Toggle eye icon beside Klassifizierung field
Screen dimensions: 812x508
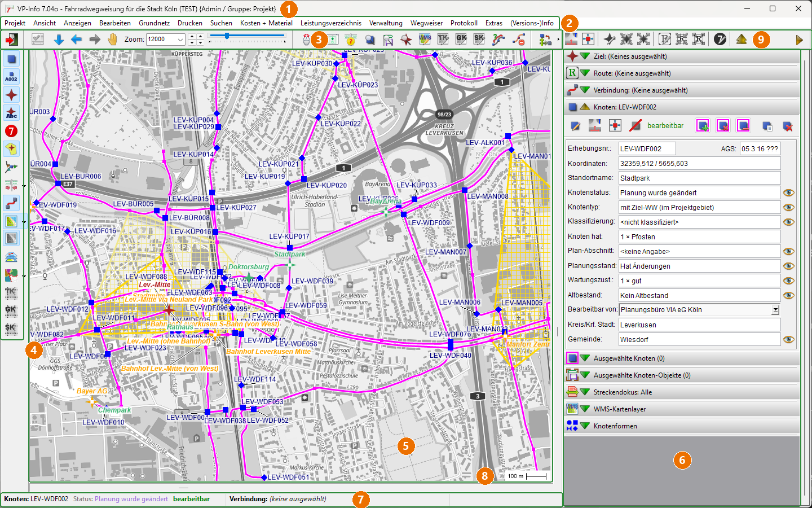tap(788, 222)
